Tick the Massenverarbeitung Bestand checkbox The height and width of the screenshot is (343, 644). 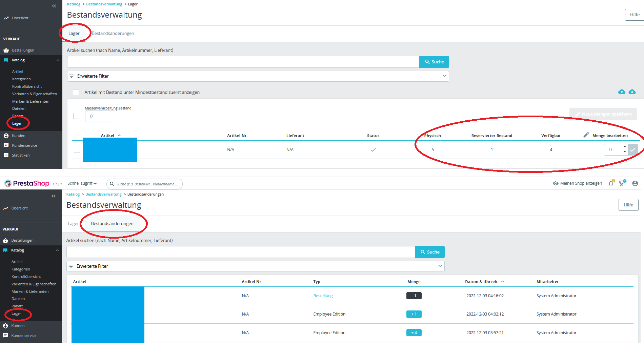coord(76,116)
